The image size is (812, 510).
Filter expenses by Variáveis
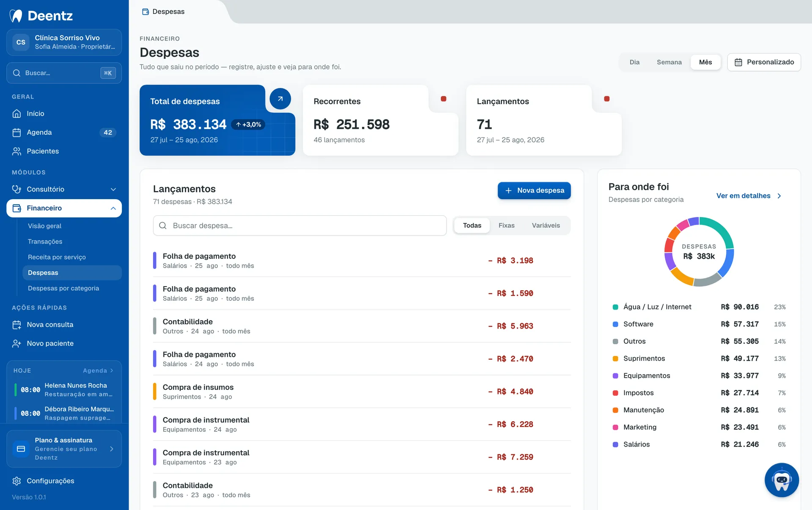(x=546, y=225)
